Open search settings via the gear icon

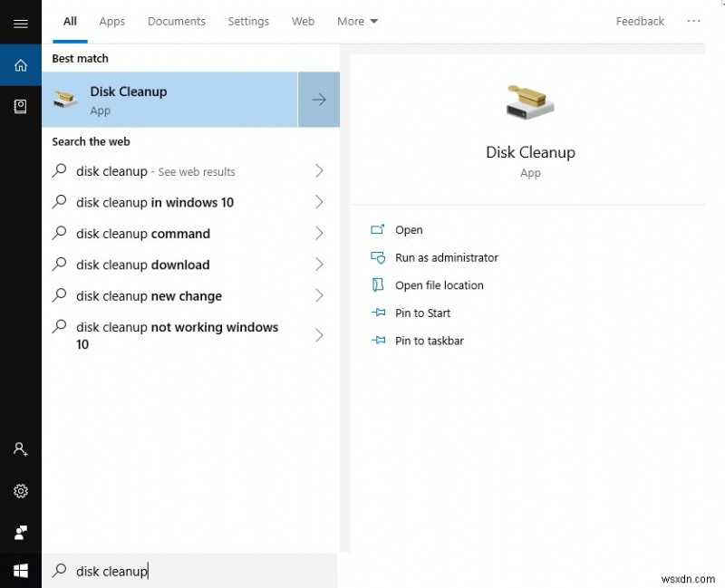coord(21,491)
